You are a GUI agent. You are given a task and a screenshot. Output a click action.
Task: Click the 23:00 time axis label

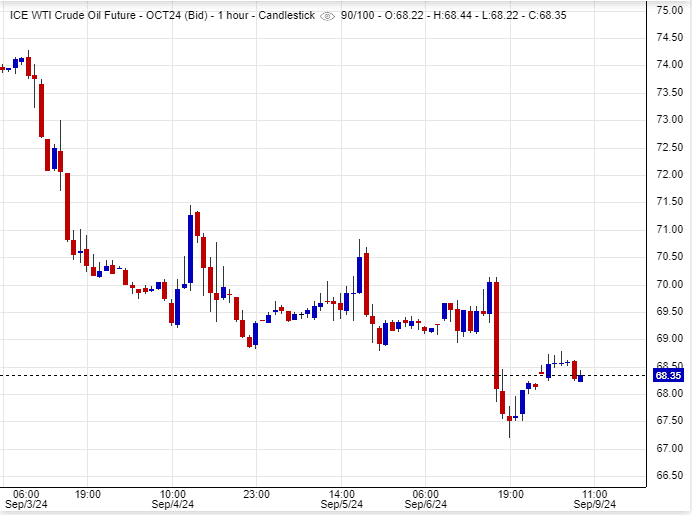[x=257, y=493]
